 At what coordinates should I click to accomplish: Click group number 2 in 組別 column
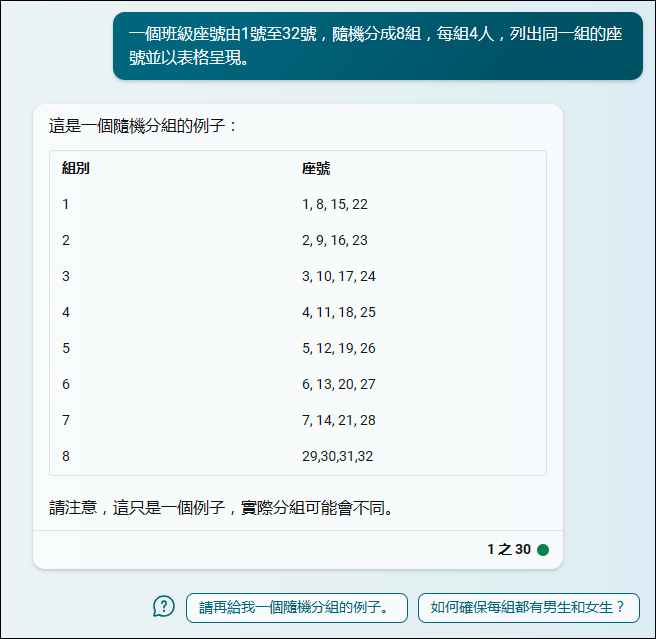pyautogui.click(x=66, y=240)
